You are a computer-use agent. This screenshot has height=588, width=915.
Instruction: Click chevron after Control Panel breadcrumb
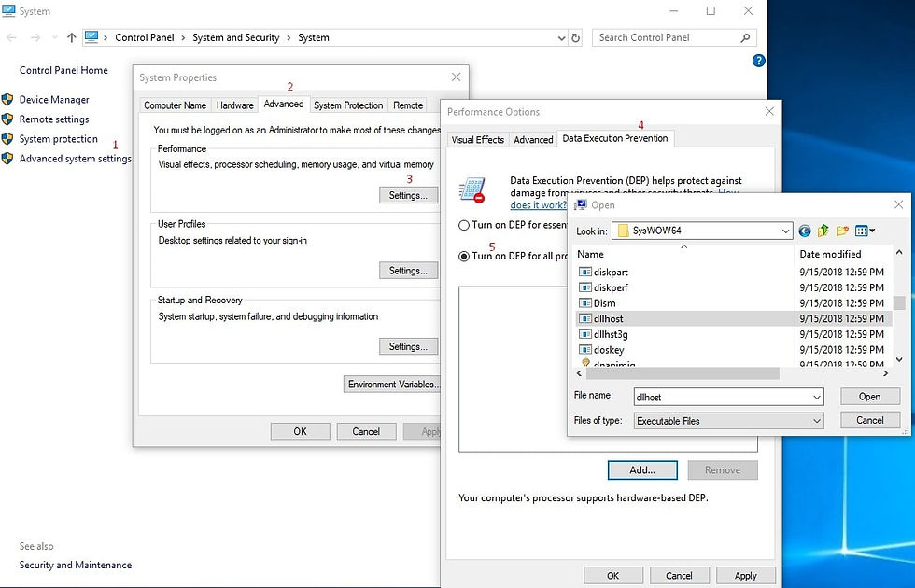point(183,38)
